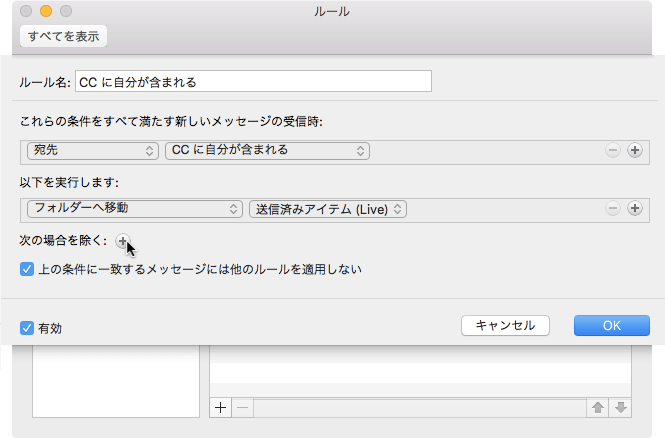
Task: Toggle 上の条件に一致するメッセージ checkbox
Action: click(27, 269)
